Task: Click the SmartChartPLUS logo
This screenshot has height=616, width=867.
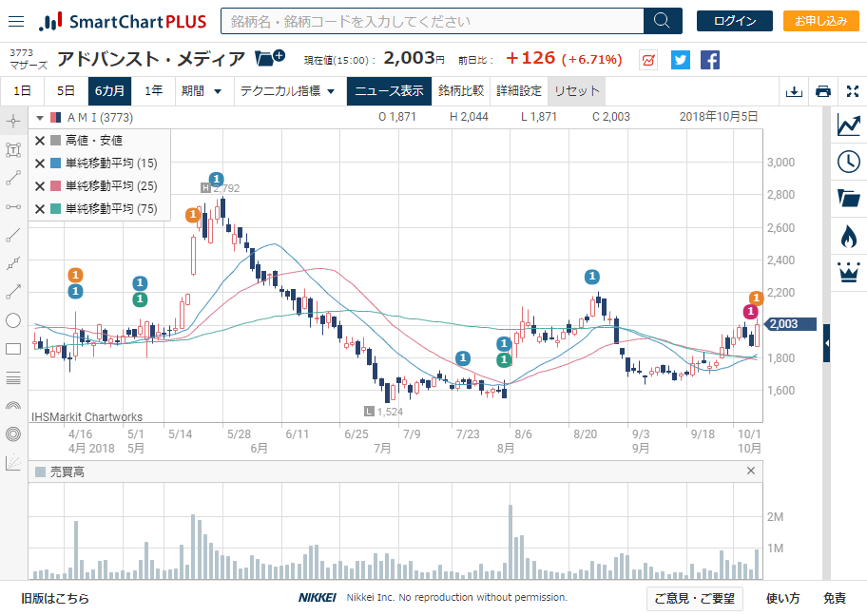Action: click(x=123, y=22)
